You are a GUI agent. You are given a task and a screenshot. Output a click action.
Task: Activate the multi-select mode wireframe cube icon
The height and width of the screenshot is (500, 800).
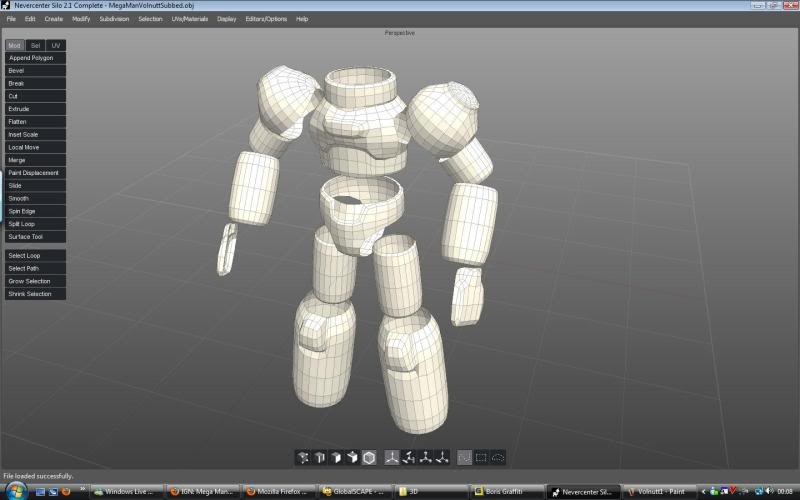click(369, 457)
